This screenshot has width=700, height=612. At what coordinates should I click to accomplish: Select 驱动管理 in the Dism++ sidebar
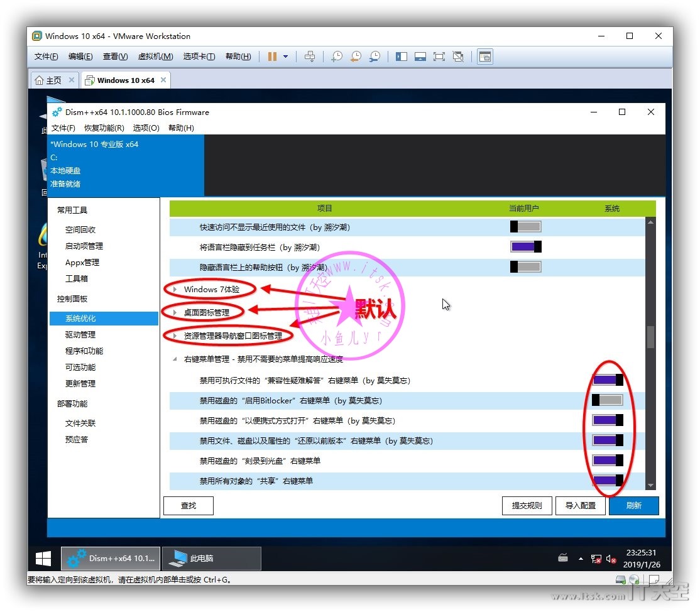pyautogui.click(x=80, y=334)
